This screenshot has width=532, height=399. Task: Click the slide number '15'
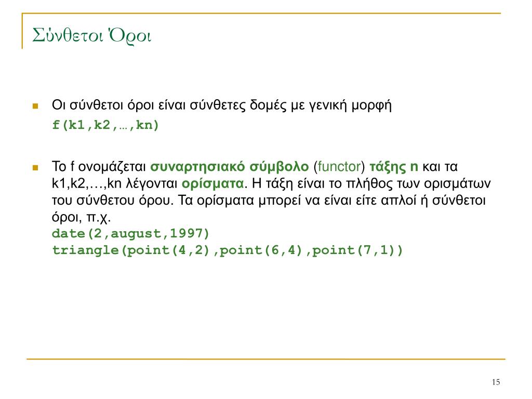pos(496,382)
